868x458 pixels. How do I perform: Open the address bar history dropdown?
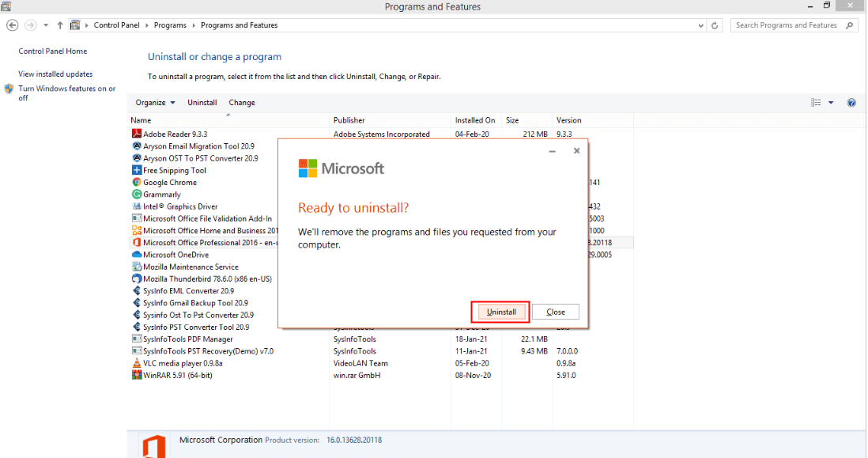[701, 25]
